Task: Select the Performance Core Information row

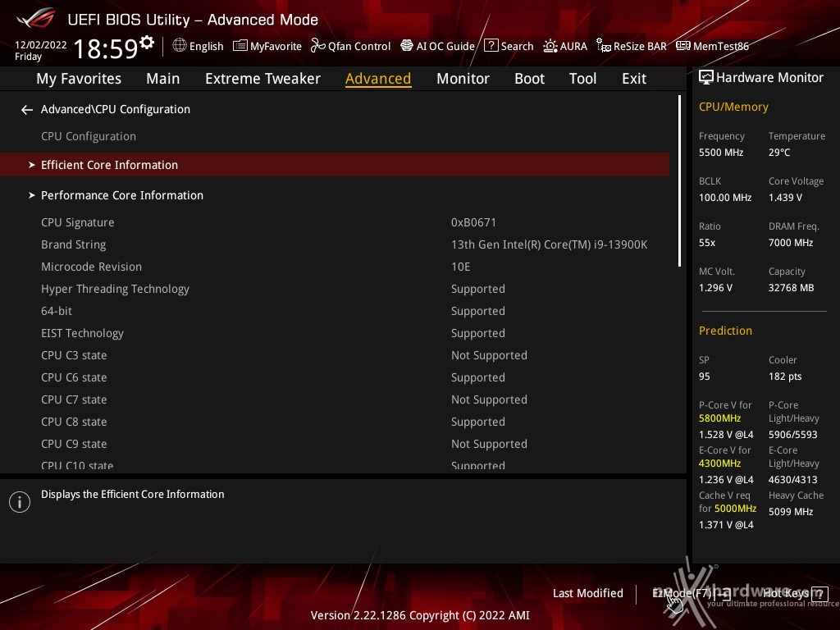Action: [335, 195]
